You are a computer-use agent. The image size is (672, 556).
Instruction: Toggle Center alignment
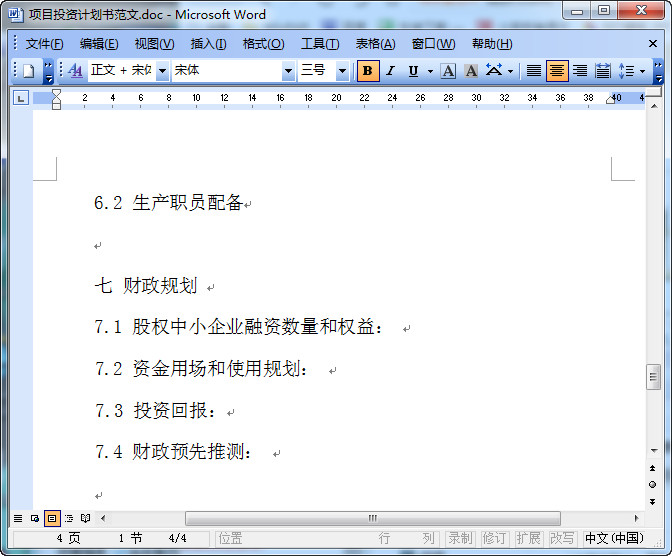pos(557,71)
